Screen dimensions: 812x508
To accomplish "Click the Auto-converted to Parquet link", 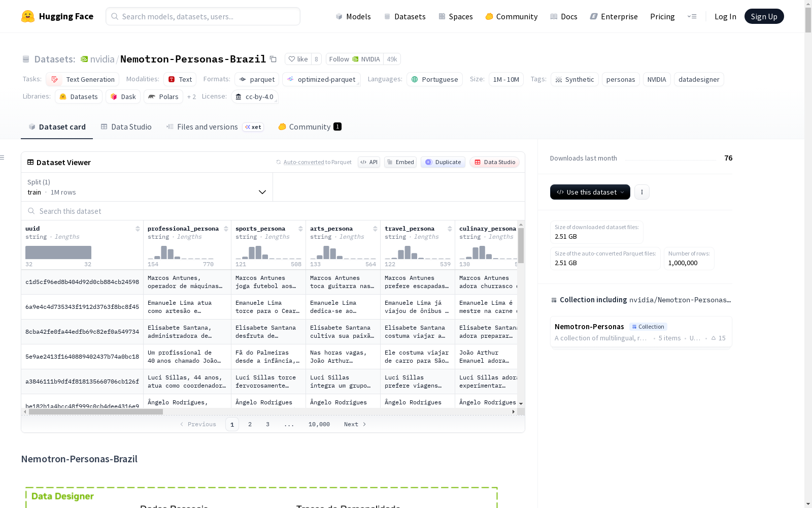I will [x=317, y=162].
